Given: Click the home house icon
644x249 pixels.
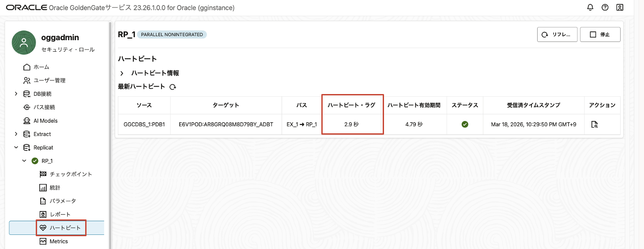Looking at the screenshot, I should pyautogui.click(x=26, y=67).
